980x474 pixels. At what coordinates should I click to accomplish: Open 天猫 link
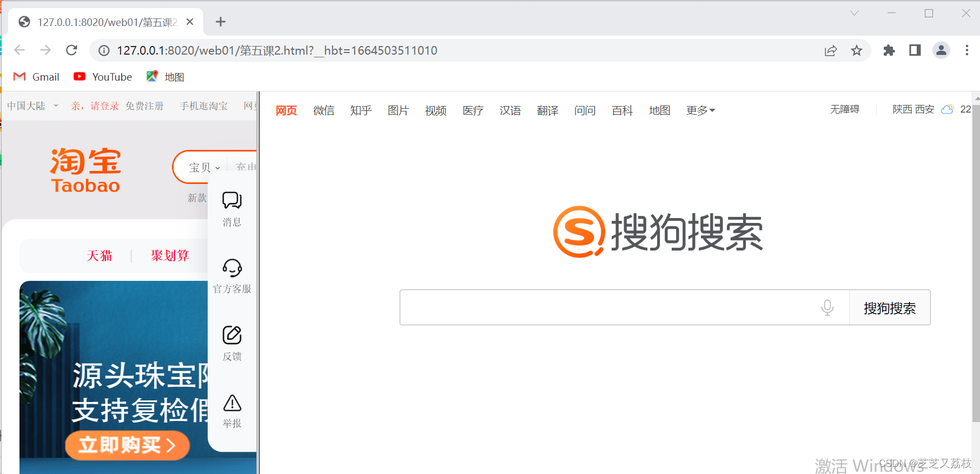click(x=100, y=255)
